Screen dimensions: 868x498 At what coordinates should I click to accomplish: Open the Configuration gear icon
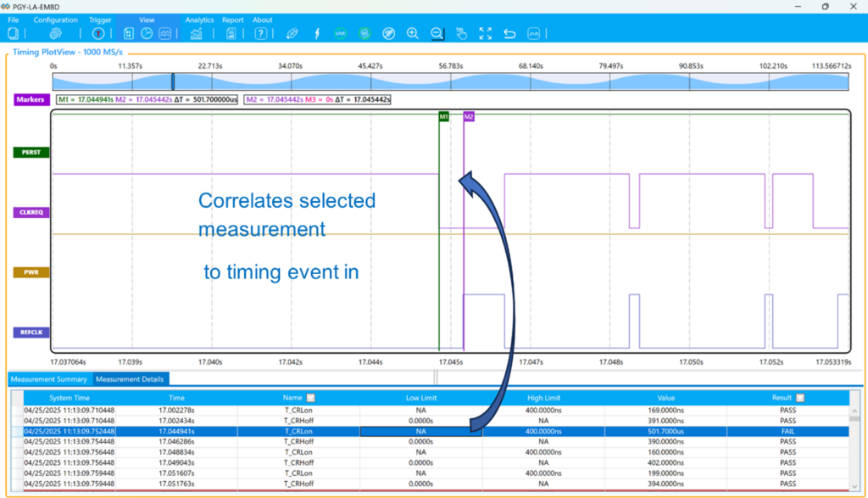click(x=55, y=34)
